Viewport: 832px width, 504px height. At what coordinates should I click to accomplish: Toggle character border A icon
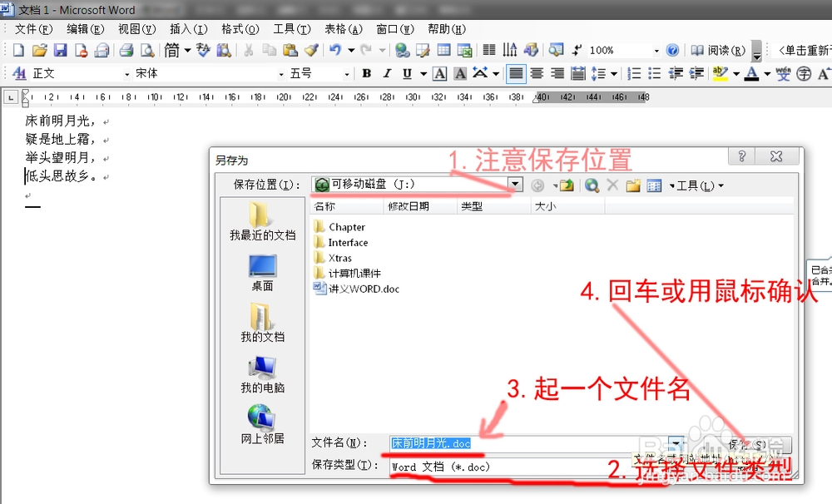click(x=440, y=74)
